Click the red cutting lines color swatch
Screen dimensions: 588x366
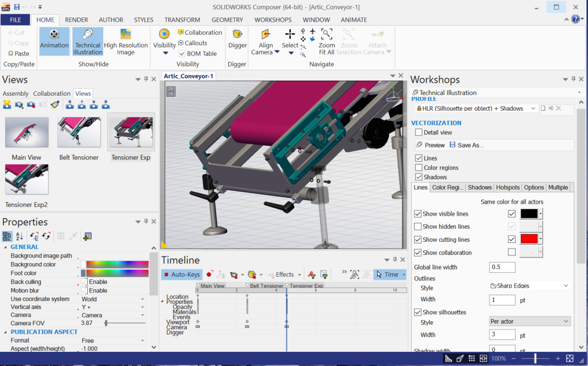coord(529,239)
